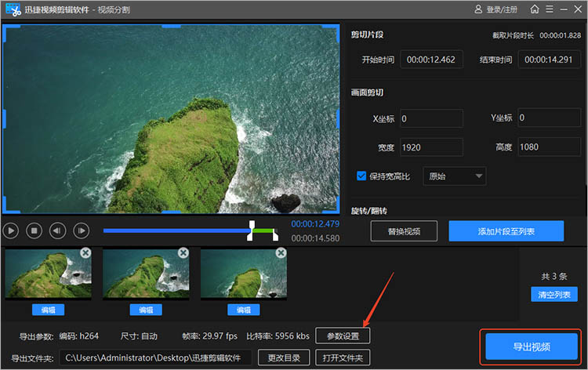Screen dimensions: 588x370
Task: Open 参数设置 settings
Action: (x=343, y=336)
